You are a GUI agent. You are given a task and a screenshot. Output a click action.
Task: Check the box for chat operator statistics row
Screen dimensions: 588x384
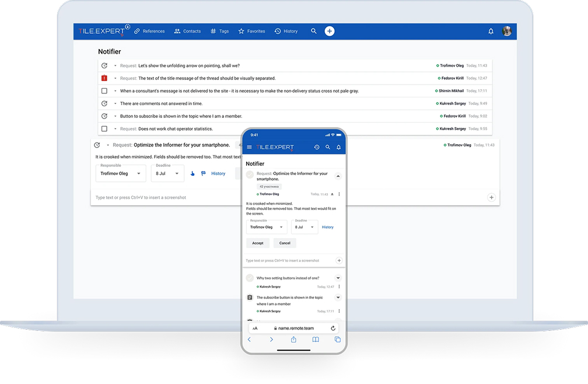[x=104, y=128]
